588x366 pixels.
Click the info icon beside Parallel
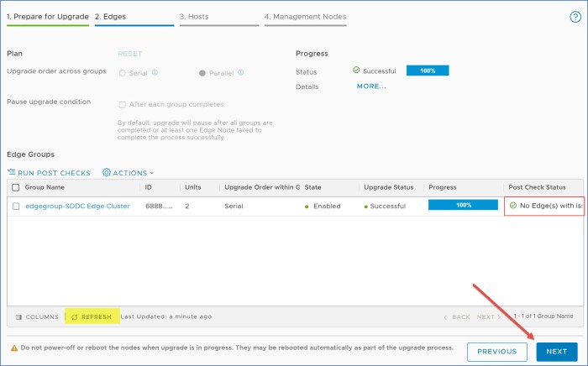click(241, 72)
